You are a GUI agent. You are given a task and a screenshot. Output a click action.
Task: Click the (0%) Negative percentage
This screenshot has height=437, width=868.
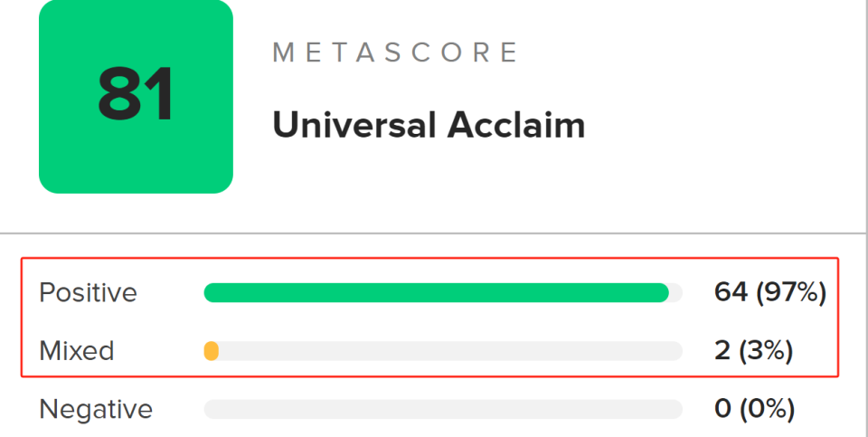pos(767,409)
